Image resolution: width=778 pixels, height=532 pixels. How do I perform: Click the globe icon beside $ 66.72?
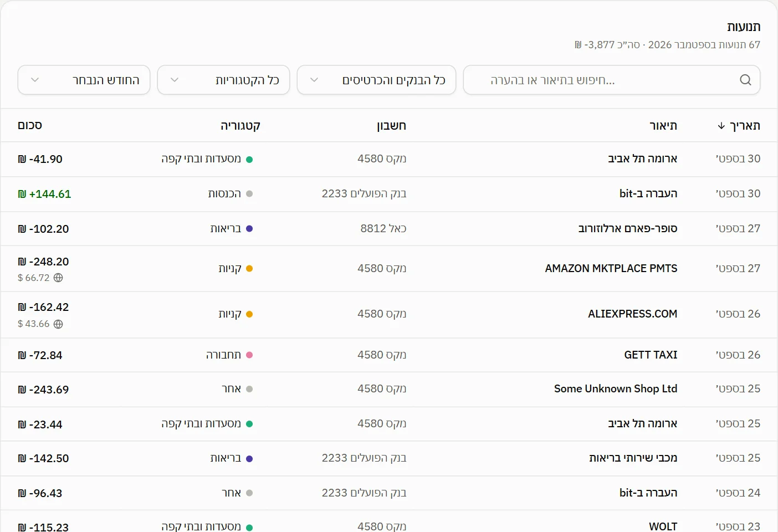coord(58,278)
